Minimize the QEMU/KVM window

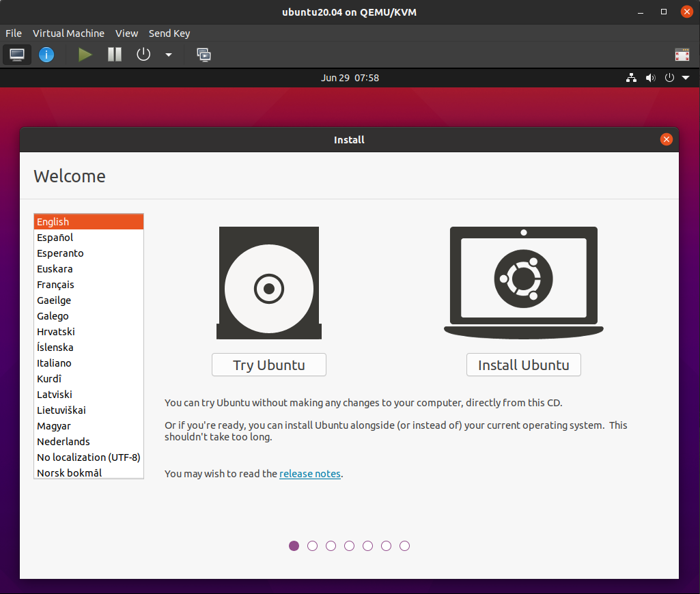tap(641, 12)
